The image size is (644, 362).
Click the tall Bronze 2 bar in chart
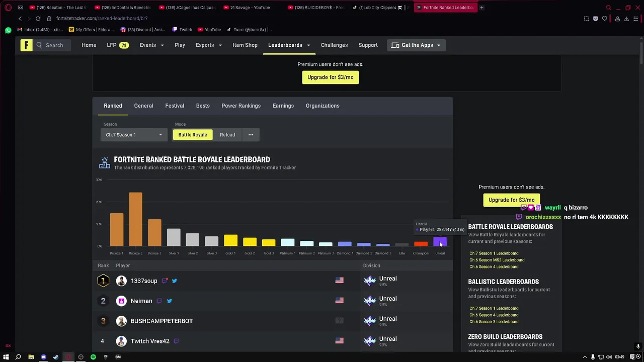coord(135,219)
